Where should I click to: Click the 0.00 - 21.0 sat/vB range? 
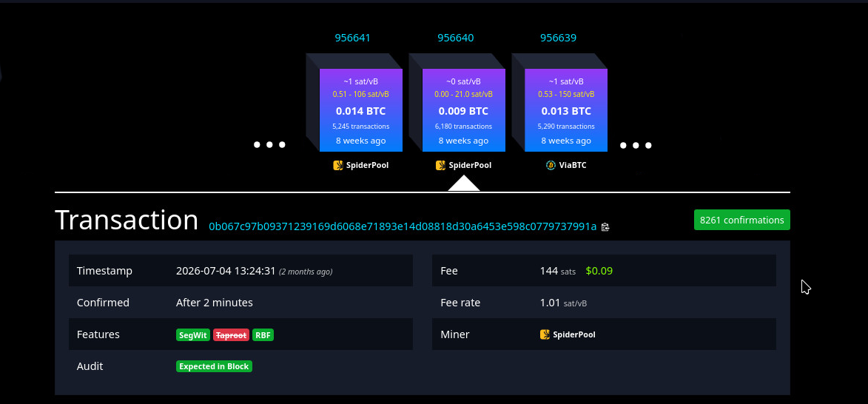(463, 94)
